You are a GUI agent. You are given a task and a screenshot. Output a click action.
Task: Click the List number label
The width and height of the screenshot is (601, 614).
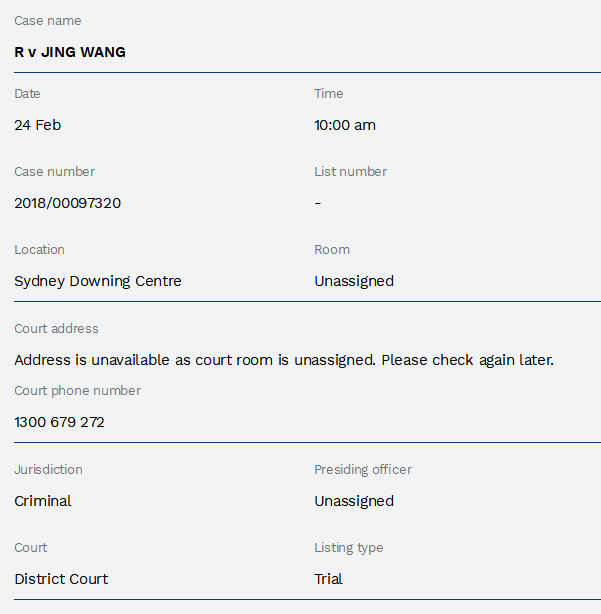350,172
